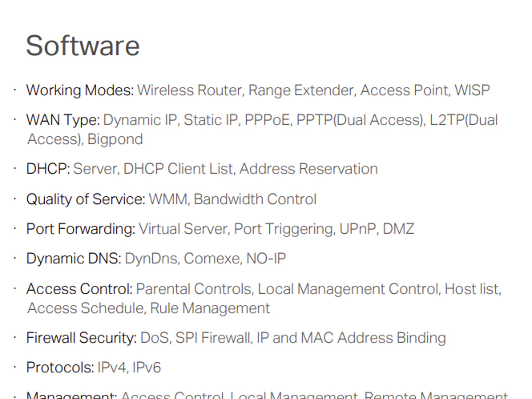Click the Software heading
Screen dimensions: 532x399
tap(83, 46)
